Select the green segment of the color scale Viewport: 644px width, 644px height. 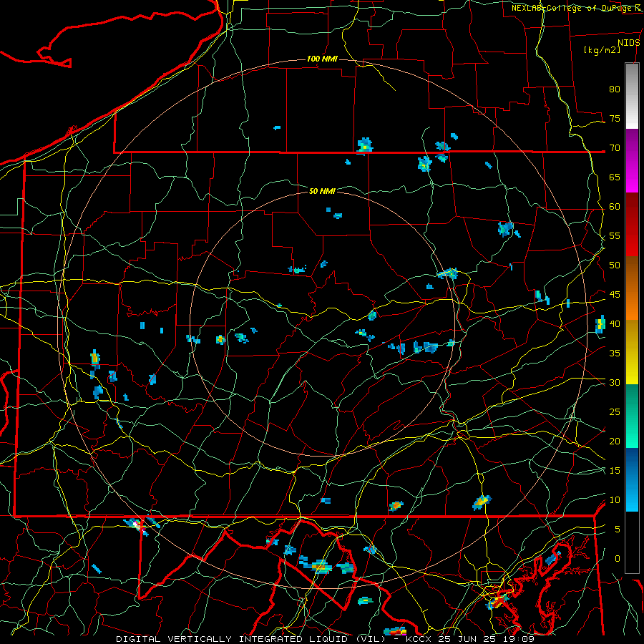(x=632, y=416)
